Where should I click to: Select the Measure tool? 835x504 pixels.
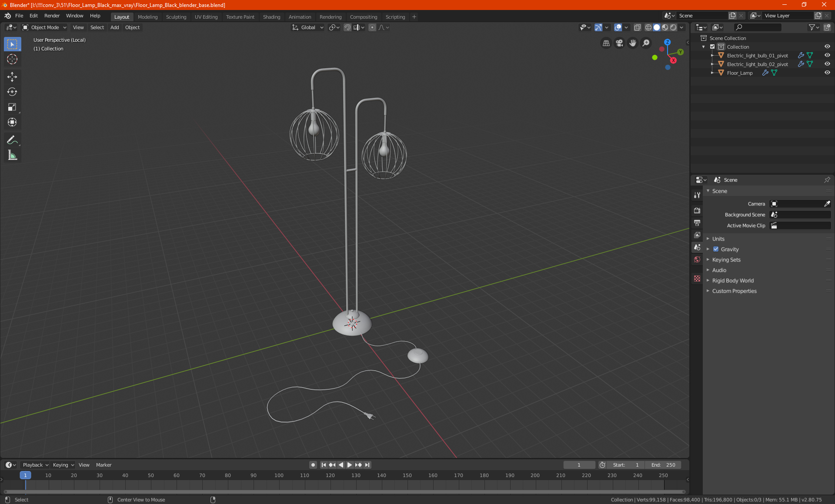[x=12, y=155]
